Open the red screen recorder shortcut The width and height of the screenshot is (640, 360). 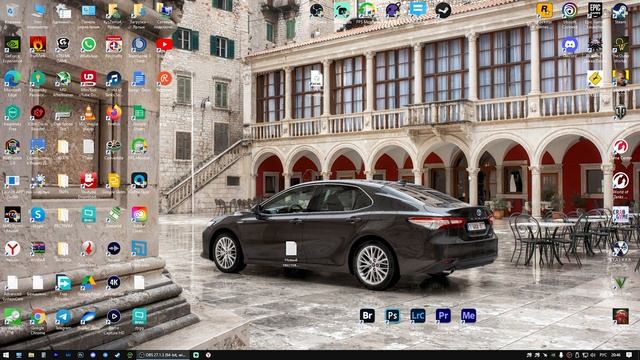click(x=88, y=180)
